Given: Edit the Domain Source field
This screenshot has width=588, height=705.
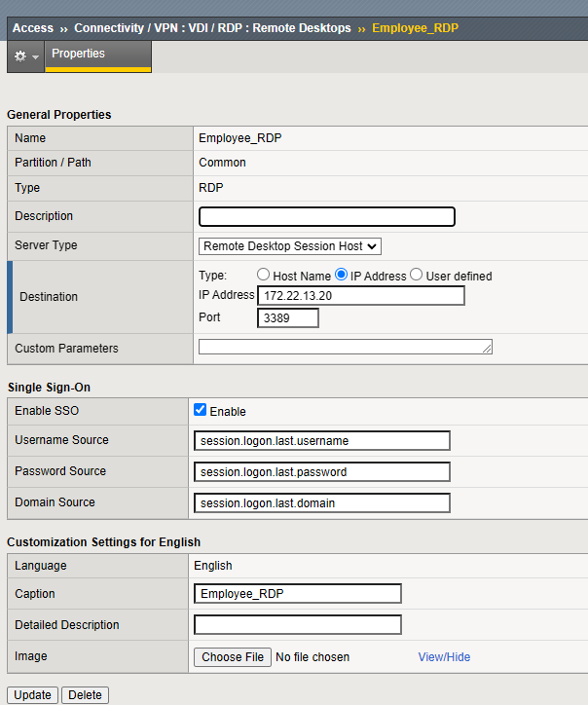Looking at the screenshot, I should coord(321,503).
